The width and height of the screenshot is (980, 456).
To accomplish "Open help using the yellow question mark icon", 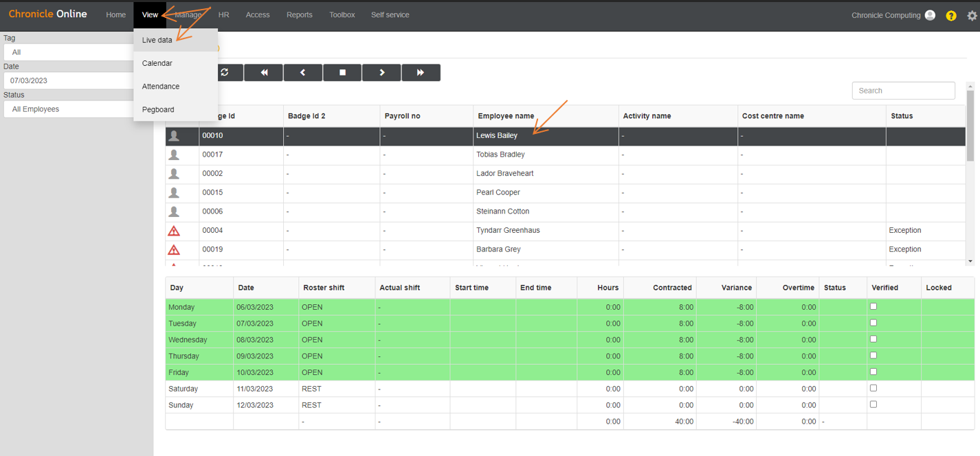I will (950, 15).
